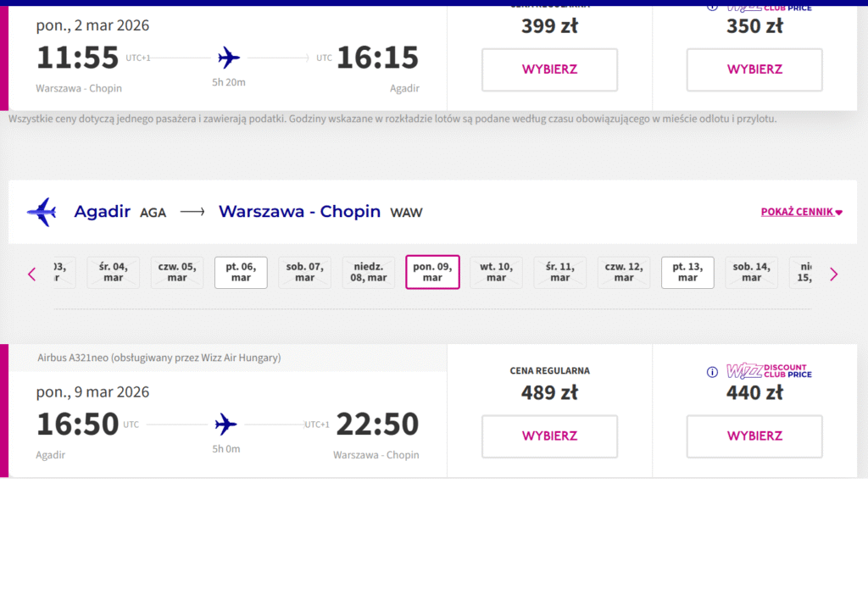This screenshot has height=605, width=868.
Task: Choose the sob. 07, mar date tab
Action: click(304, 273)
